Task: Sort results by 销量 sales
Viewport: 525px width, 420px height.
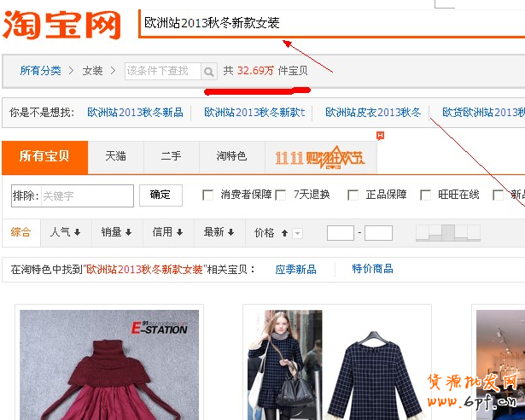Action: pyautogui.click(x=116, y=232)
